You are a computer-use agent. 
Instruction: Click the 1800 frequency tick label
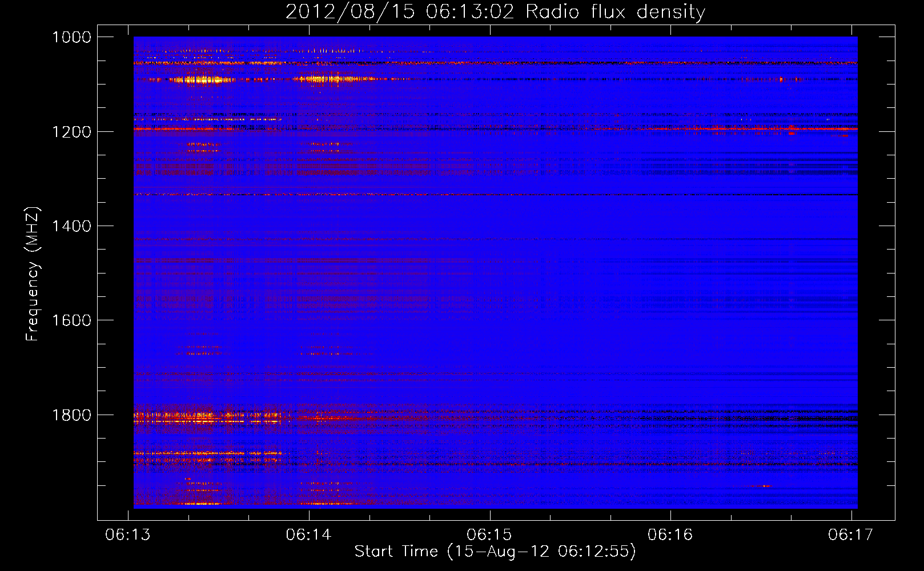point(71,415)
